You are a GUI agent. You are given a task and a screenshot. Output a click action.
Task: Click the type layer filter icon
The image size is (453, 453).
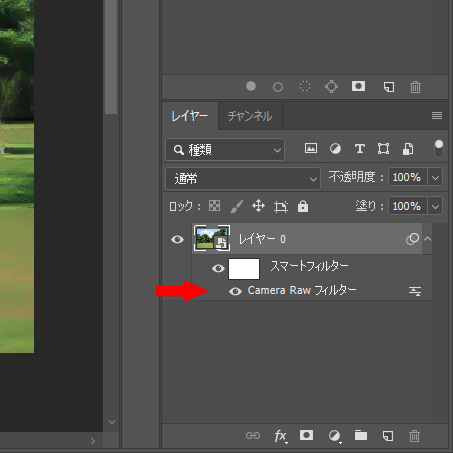[359, 148]
